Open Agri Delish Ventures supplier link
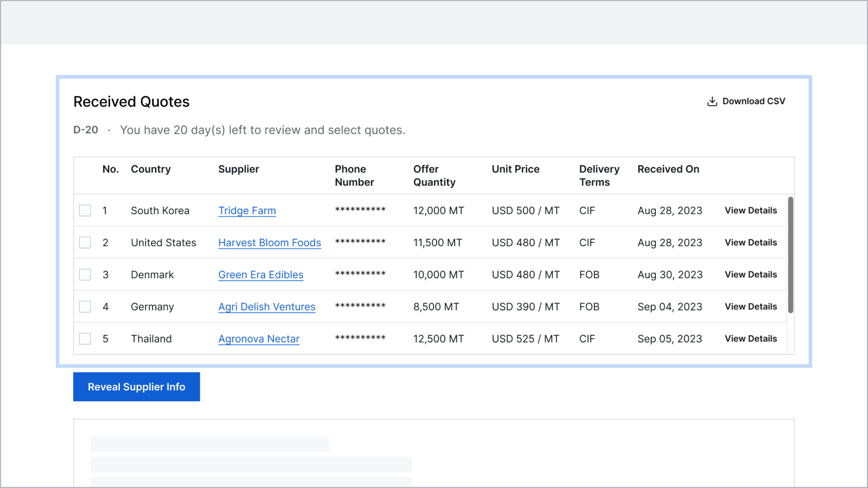Viewport: 868px width, 488px height. pos(266,307)
